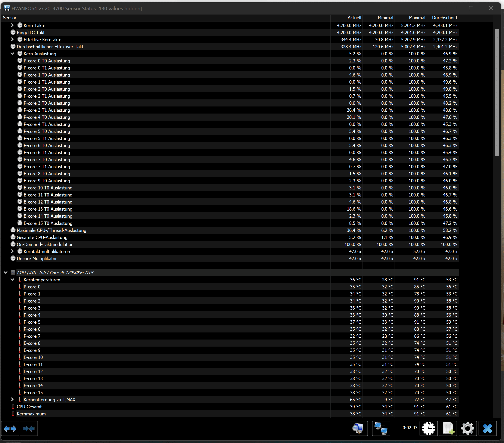Viewport: 504px width, 443px height.
Task: Open remote network monitoring icon
Action: click(x=381, y=429)
